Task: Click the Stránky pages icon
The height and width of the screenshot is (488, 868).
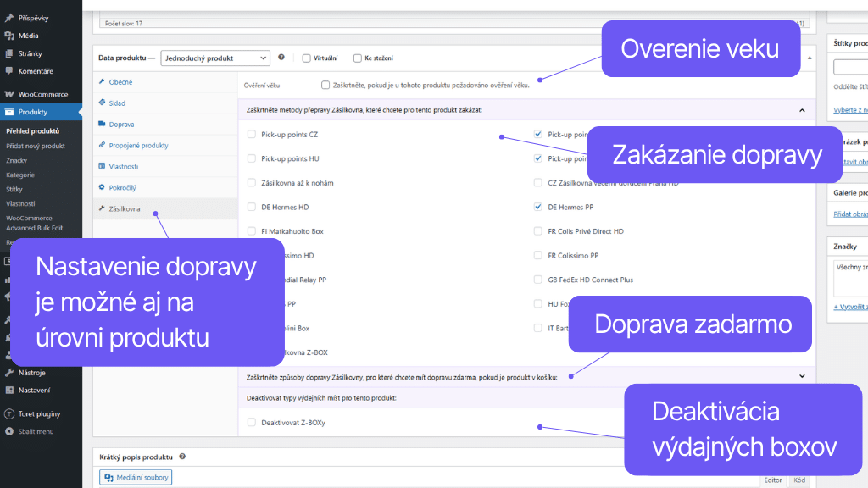Action: (x=8, y=53)
